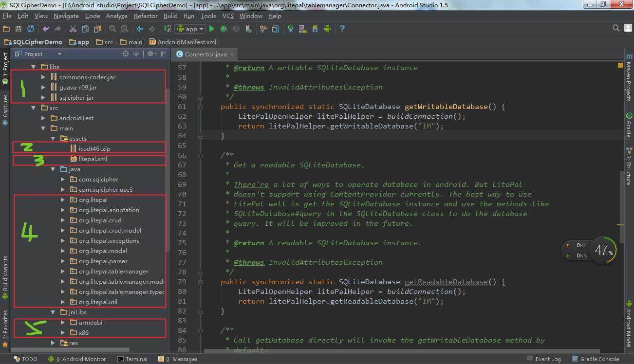Viewport: 634px width, 364px height.
Task: Click the Copy toolbar icon
Action: (85, 29)
